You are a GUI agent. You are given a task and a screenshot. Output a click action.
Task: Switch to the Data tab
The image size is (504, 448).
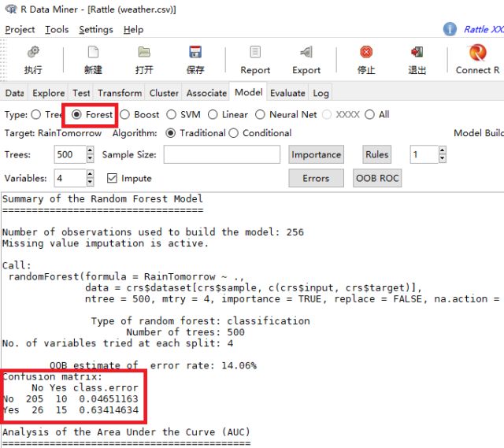pyautogui.click(x=14, y=93)
